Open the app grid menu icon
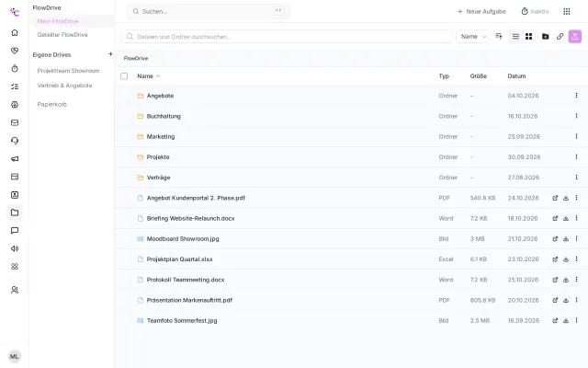 tap(567, 12)
